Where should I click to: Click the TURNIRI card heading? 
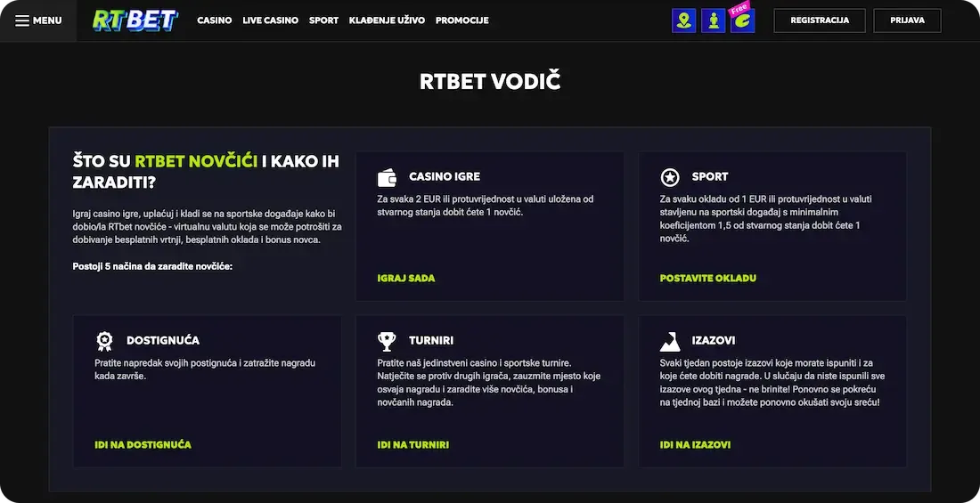[431, 341]
